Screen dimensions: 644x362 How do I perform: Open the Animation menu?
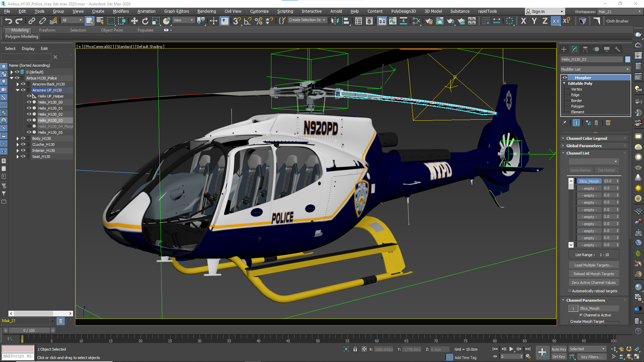tap(146, 12)
